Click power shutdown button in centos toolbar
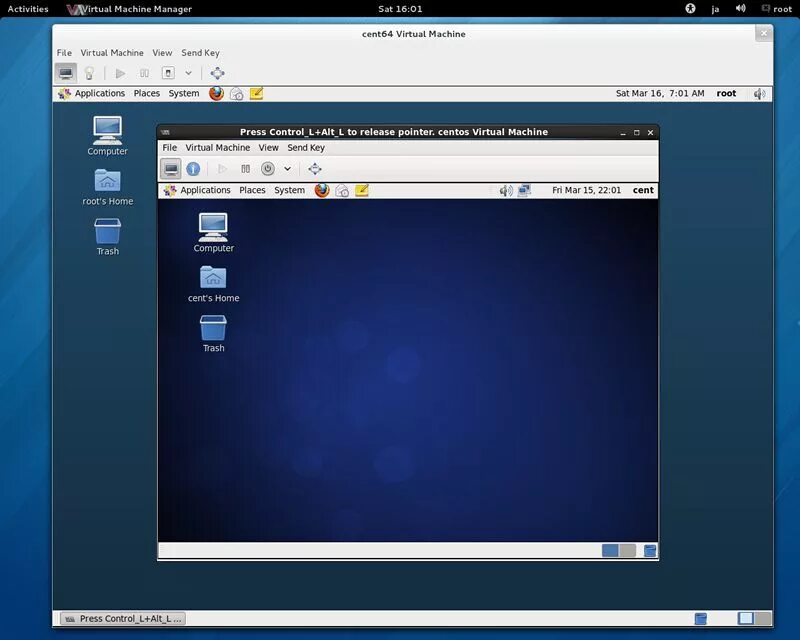This screenshot has width=800, height=640. pyautogui.click(x=267, y=168)
